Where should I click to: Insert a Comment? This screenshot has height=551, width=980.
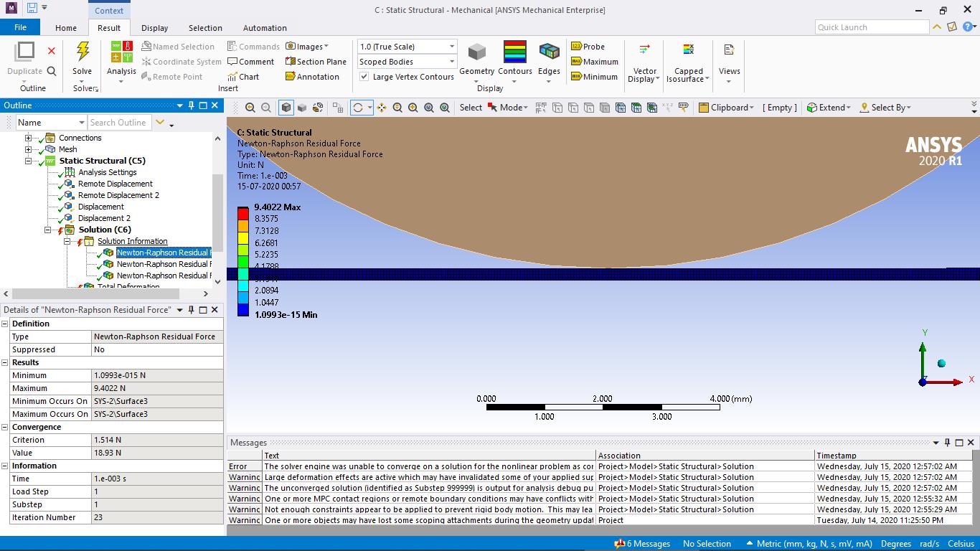250,62
